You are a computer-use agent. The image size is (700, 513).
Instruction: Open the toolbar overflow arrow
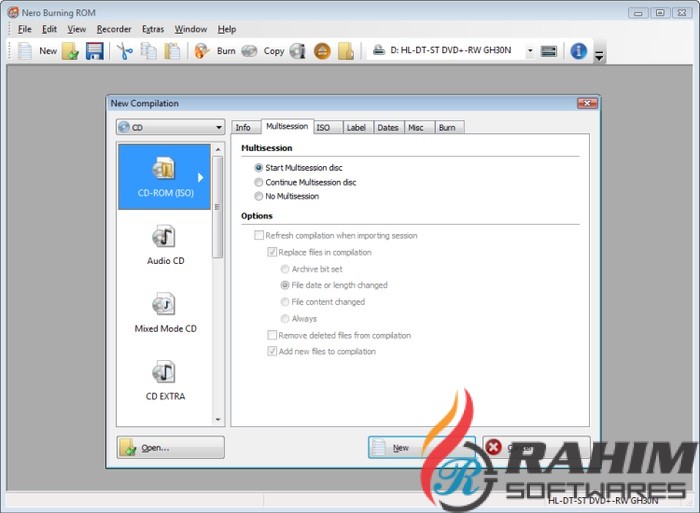click(x=600, y=56)
